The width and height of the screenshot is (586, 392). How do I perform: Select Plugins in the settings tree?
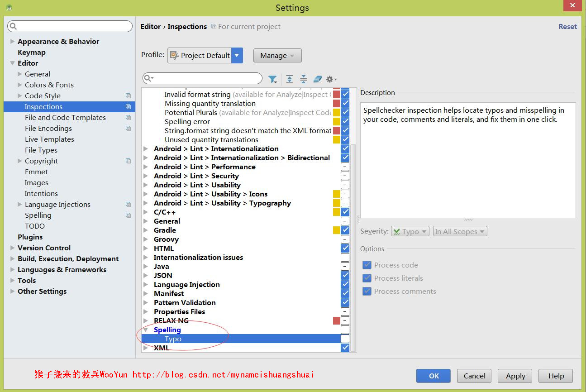(30, 237)
